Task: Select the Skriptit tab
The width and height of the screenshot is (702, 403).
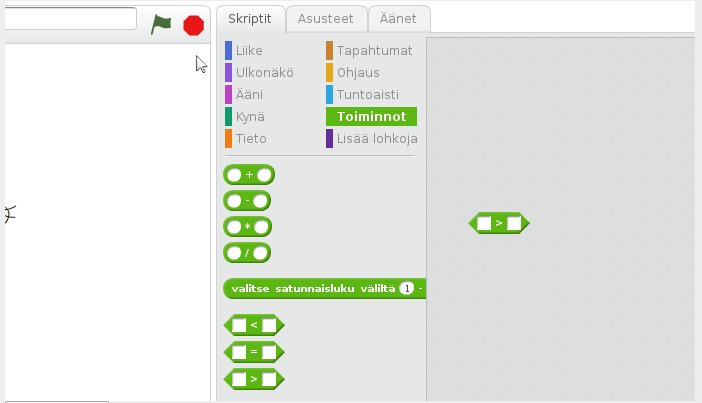Action: tap(250, 19)
